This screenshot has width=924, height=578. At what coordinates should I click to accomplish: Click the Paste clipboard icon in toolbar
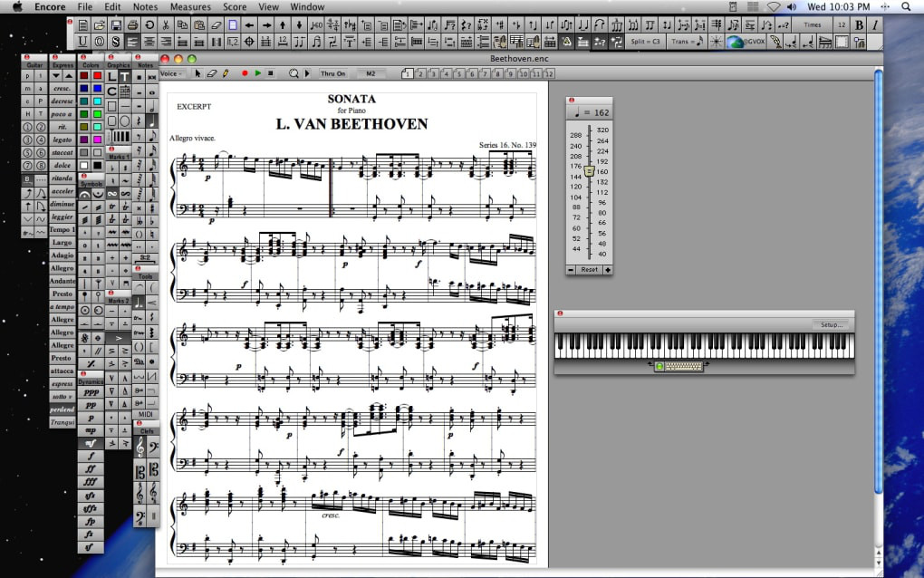199,25
